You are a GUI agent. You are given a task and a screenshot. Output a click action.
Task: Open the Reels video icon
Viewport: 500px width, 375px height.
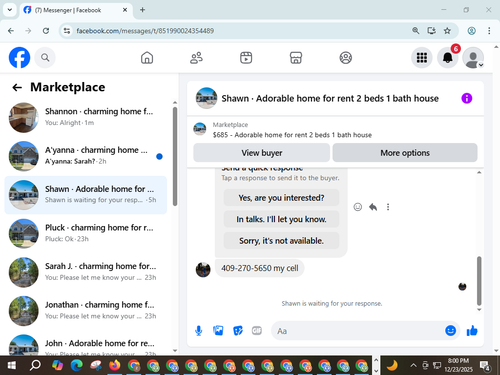coord(246,58)
